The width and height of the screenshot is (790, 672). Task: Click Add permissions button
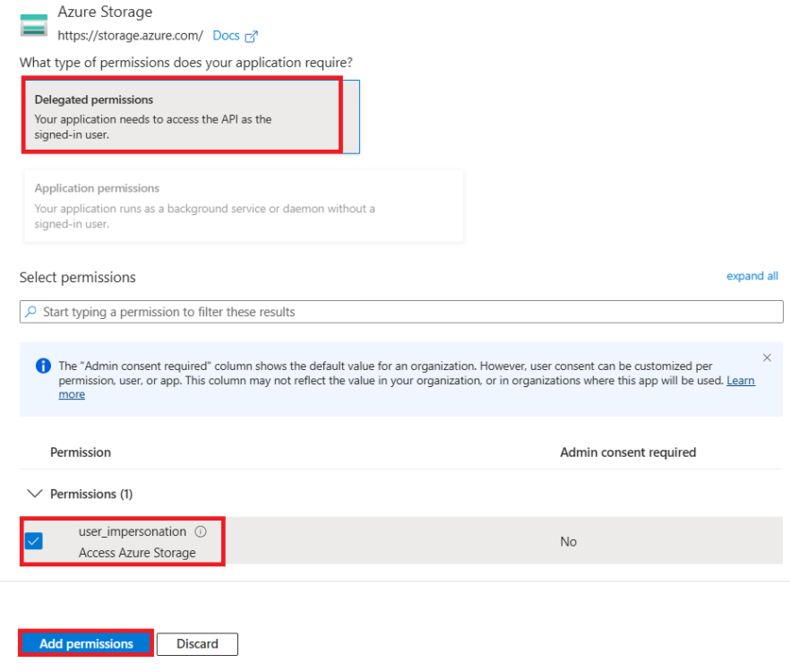(x=86, y=643)
